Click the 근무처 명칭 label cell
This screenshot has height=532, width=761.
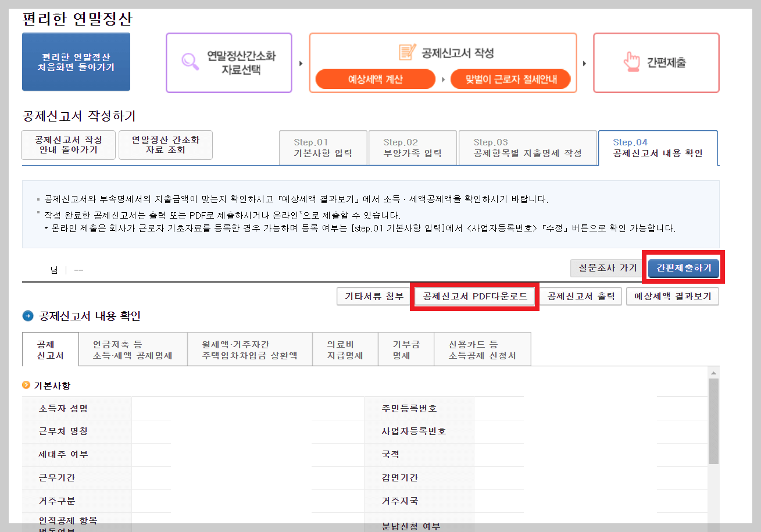[77, 431]
